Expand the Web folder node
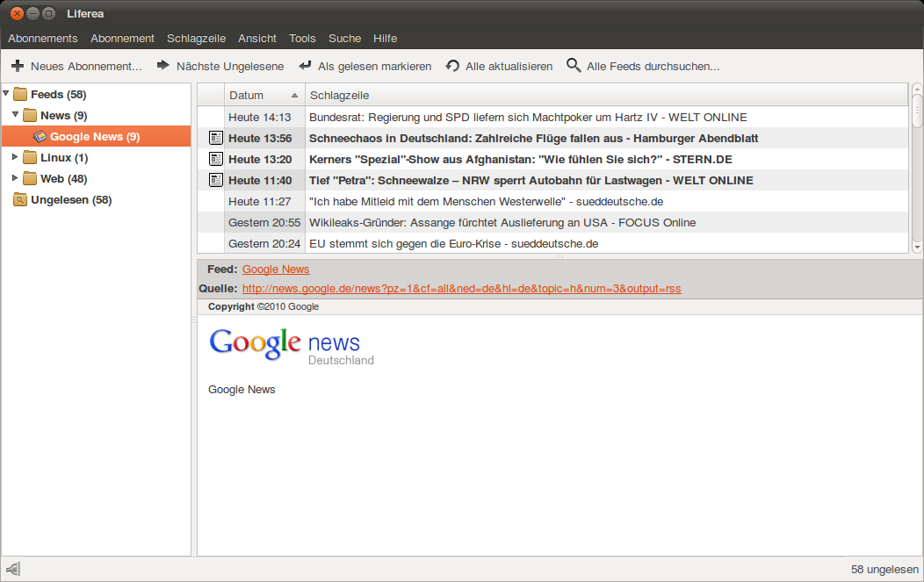924x582 pixels. click(15, 178)
